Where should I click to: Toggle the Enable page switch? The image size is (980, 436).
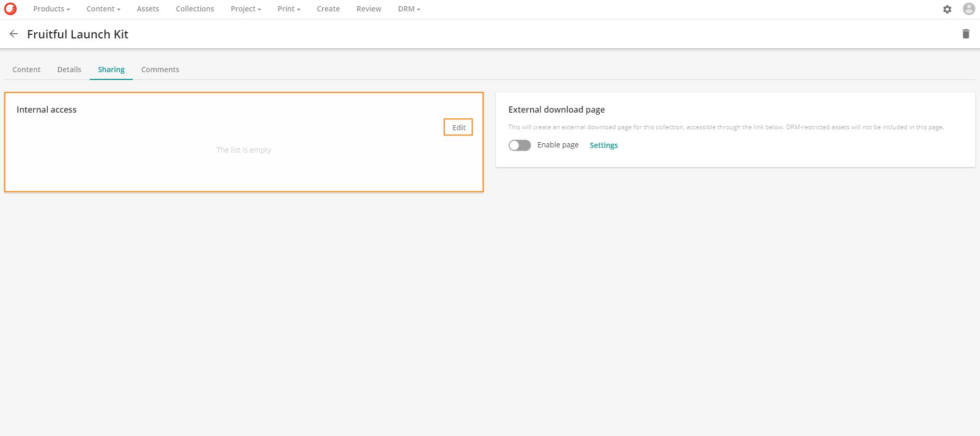[519, 145]
